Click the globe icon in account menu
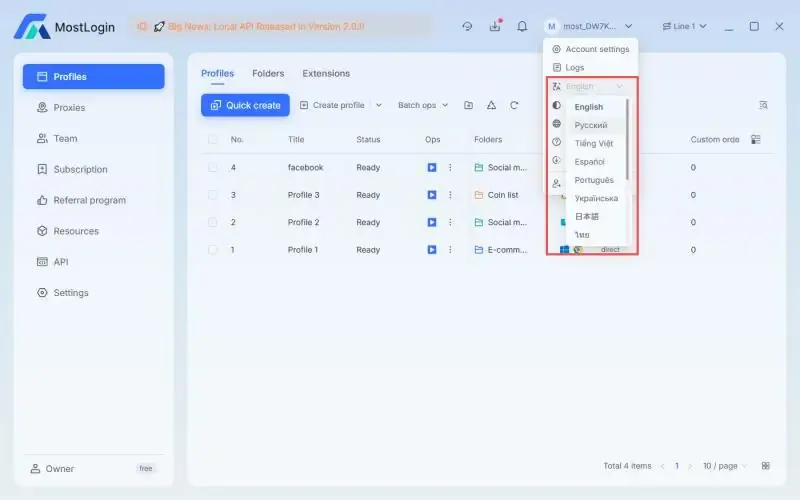 click(x=557, y=123)
